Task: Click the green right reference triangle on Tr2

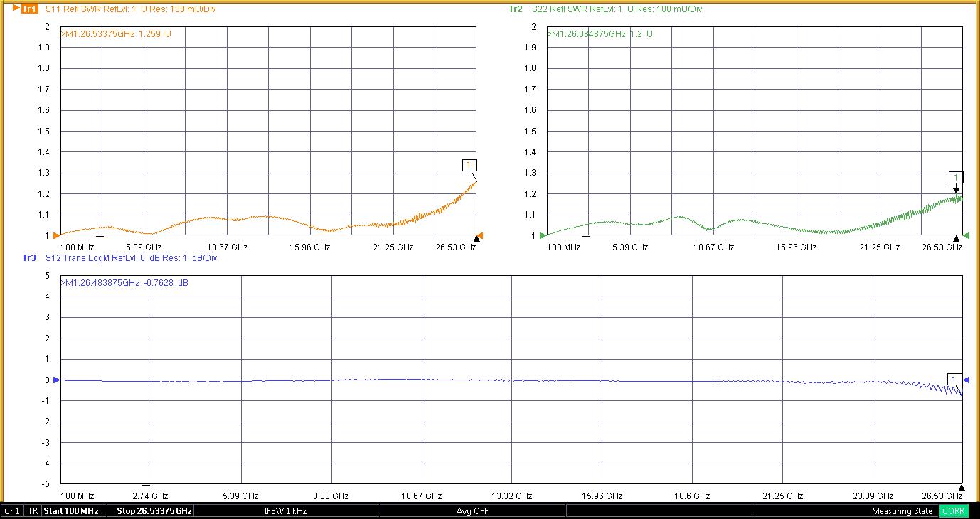Action: click(966, 236)
